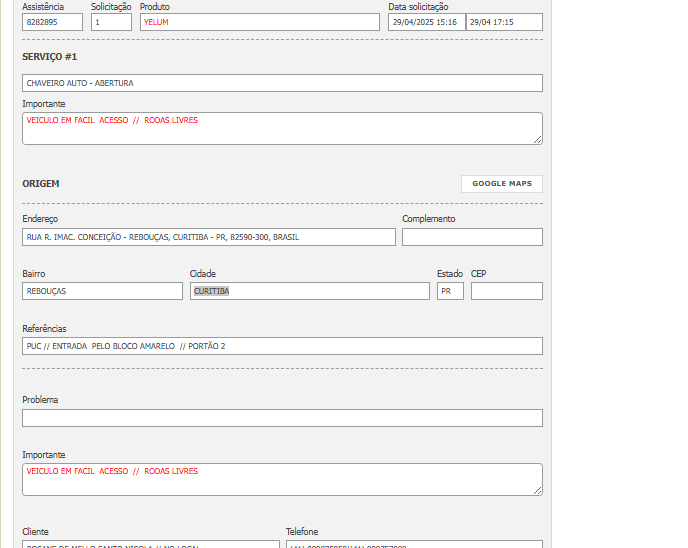Click the Endereço field with Rua R. Imac. Conceição
The image size is (688, 548).
click(209, 237)
